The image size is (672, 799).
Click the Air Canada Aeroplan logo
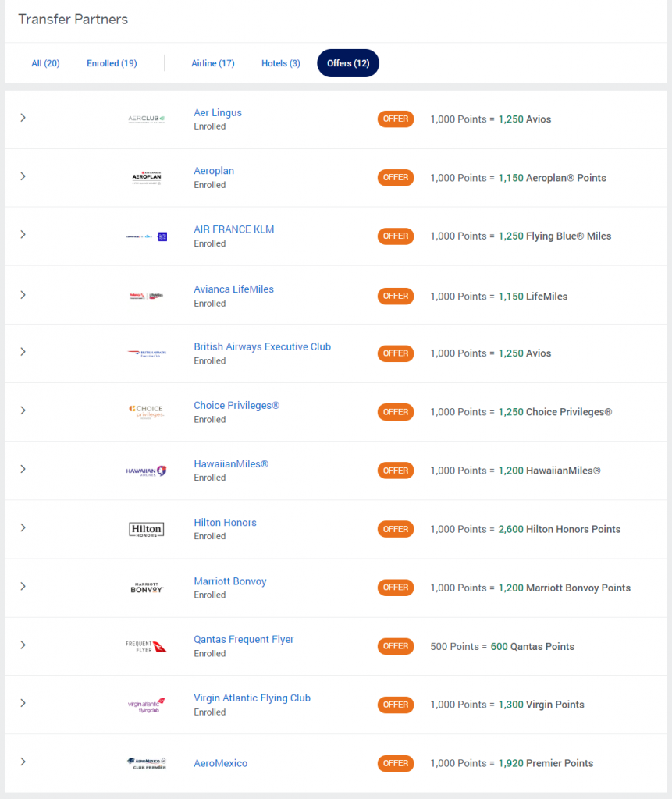(147, 178)
